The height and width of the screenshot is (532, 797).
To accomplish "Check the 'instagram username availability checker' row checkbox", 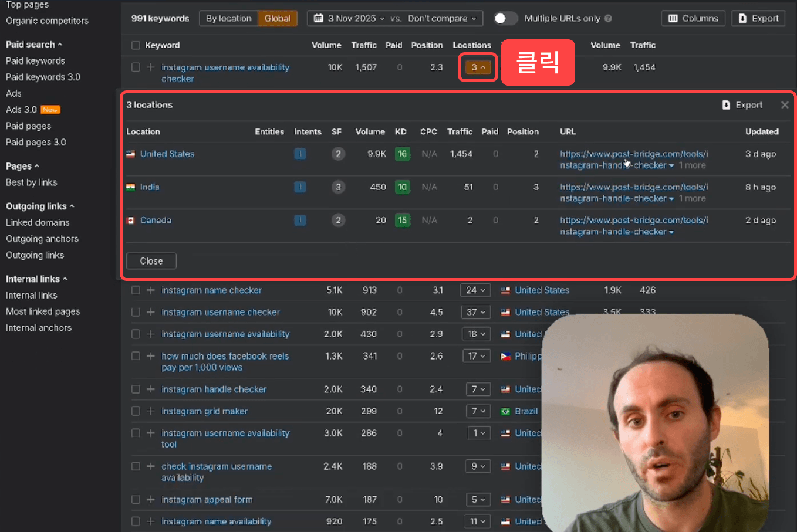I will (136, 67).
